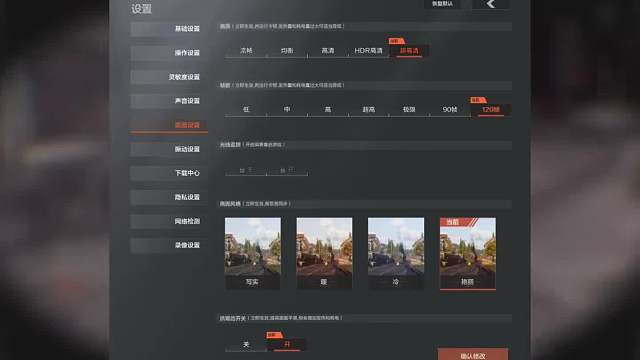
Task: Open the 录像设置 recording tab
Action: coord(169,245)
